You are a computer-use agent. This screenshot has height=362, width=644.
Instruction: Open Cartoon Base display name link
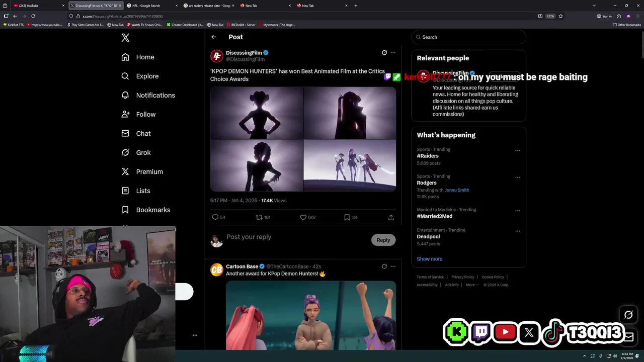[242, 266]
